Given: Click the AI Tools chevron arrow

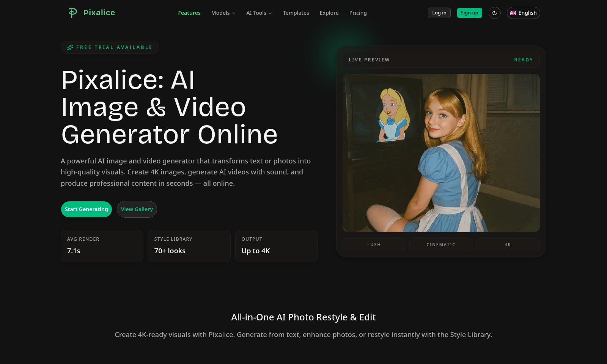Looking at the screenshot, I should [x=270, y=13].
